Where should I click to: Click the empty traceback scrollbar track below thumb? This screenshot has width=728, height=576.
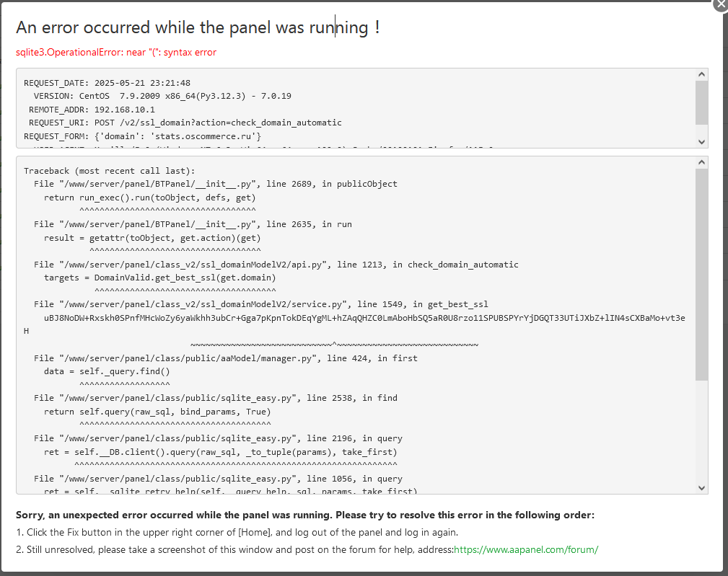pos(701,433)
